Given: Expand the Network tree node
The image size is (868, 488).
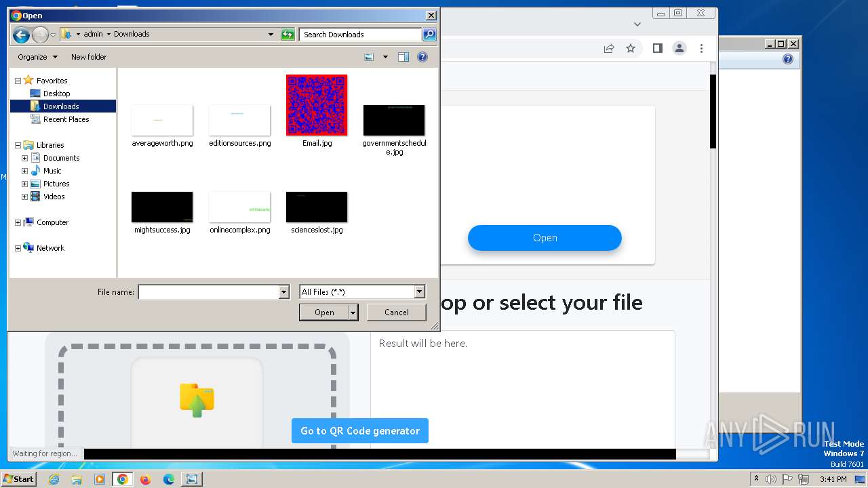Looking at the screenshot, I should click(18, 248).
